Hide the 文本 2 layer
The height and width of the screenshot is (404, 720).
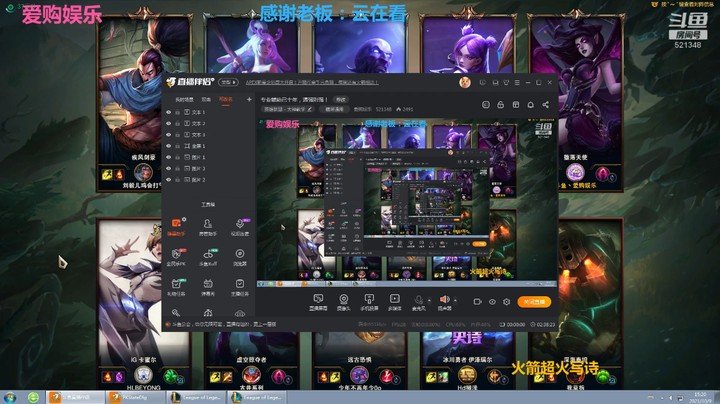pos(169,123)
